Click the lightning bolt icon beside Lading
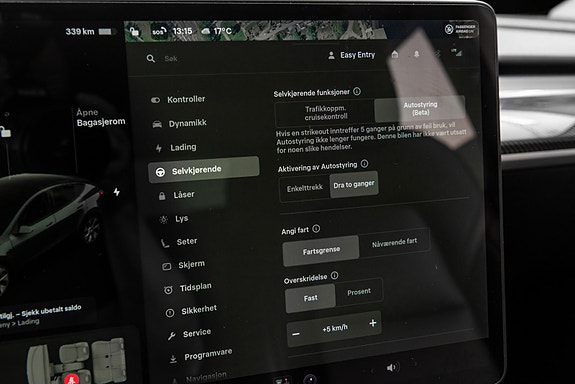The height and width of the screenshot is (384, 575). click(x=159, y=148)
